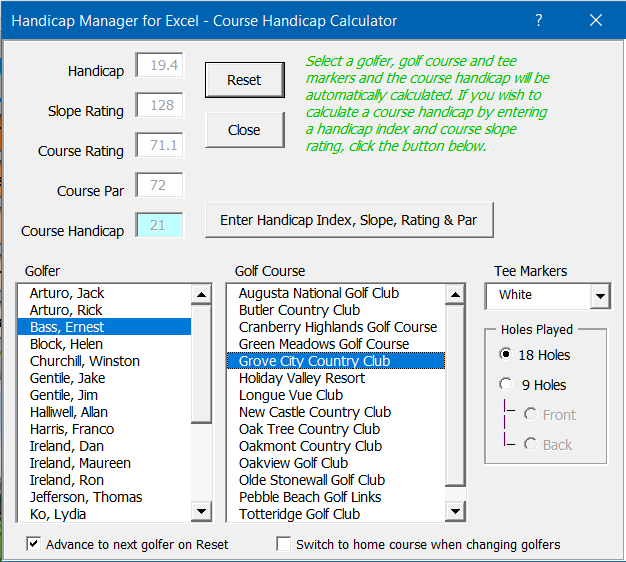The width and height of the screenshot is (626, 562).
Task: Close the dialog with the X icon
Action: coord(596,20)
